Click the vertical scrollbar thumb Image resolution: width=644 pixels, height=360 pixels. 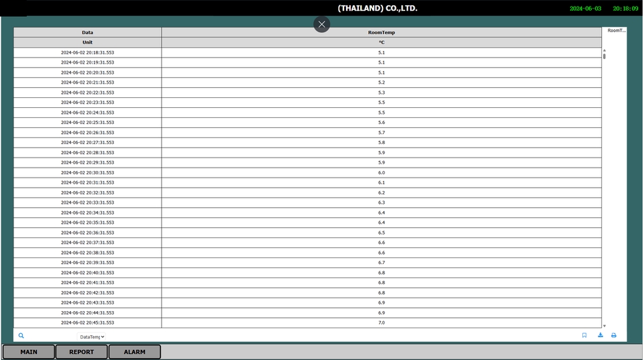coord(604,56)
